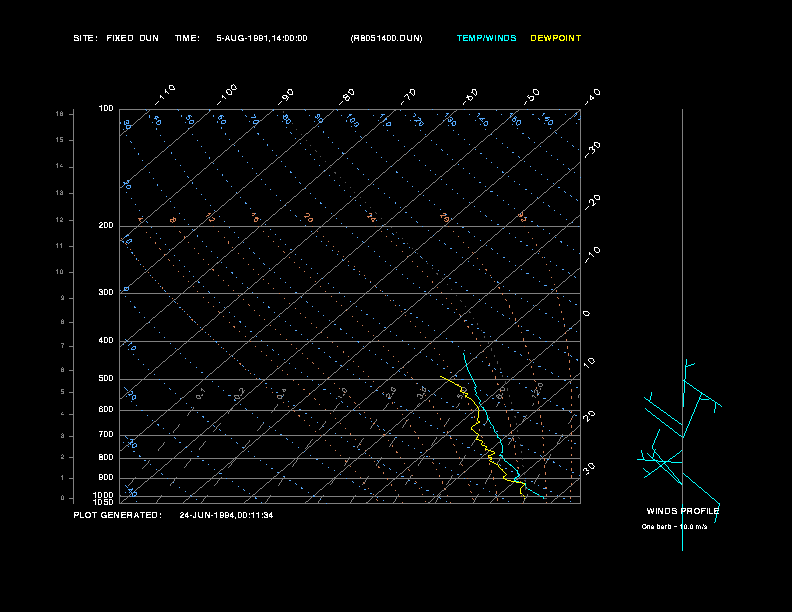Click the -50 isotherm label
This screenshot has height=612, width=792.
[x=532, y=97]
